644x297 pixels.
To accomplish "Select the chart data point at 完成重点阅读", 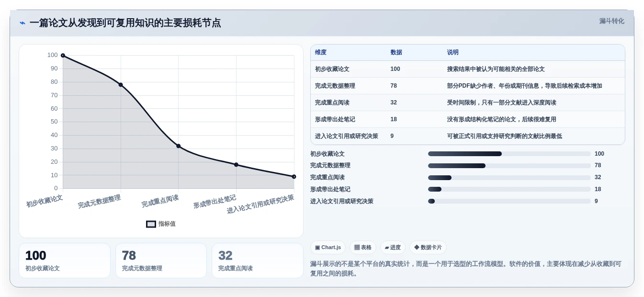I will point(179,146).
